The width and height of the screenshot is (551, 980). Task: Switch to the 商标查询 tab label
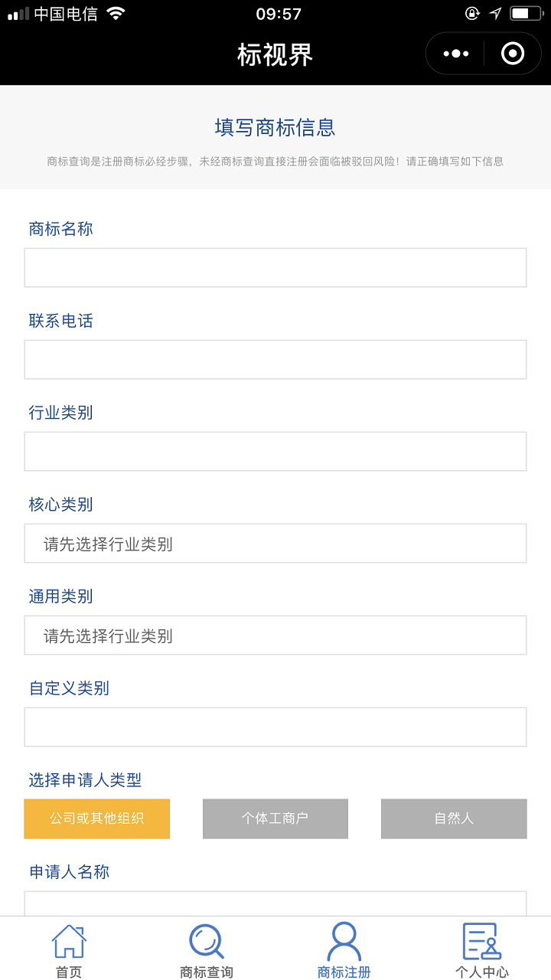point(207,972)
